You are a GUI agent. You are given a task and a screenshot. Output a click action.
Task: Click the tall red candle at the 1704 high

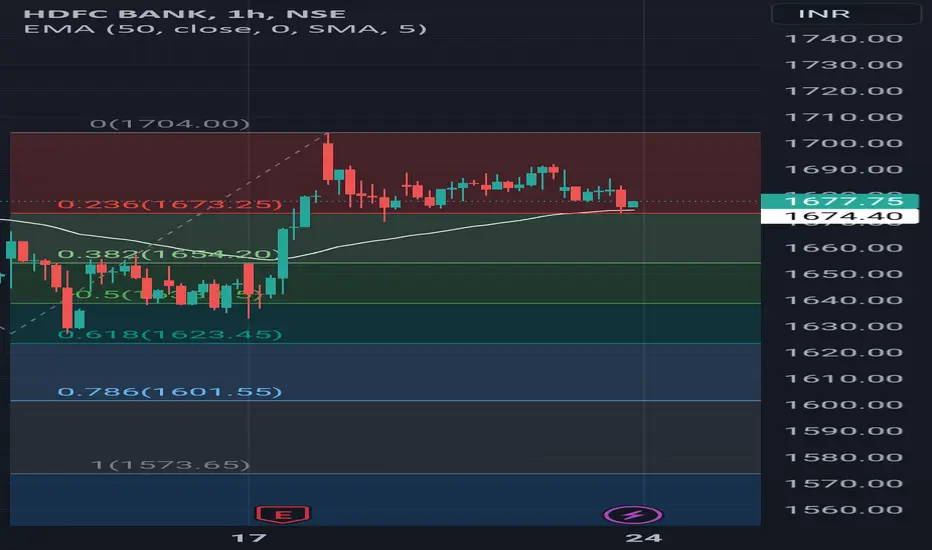(328, 161)
